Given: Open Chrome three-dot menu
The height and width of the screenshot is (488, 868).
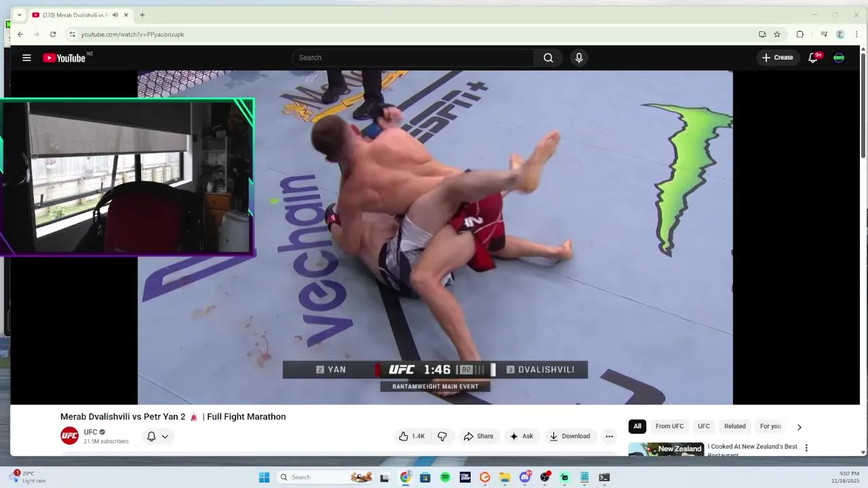Looking at the screenshot, I should (x=857, y=34).
